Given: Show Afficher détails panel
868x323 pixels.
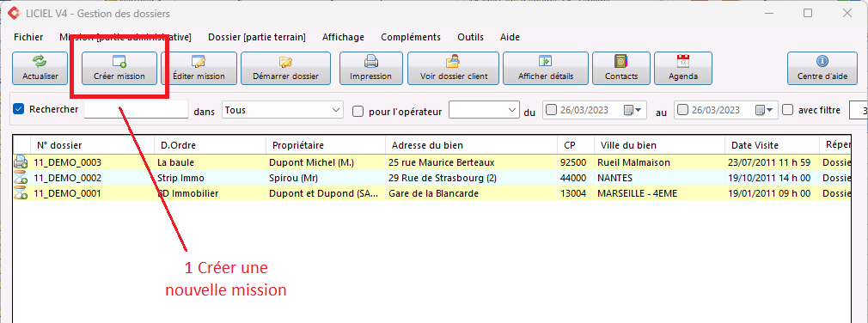Looking at the screenshot, I should [545, 69].
